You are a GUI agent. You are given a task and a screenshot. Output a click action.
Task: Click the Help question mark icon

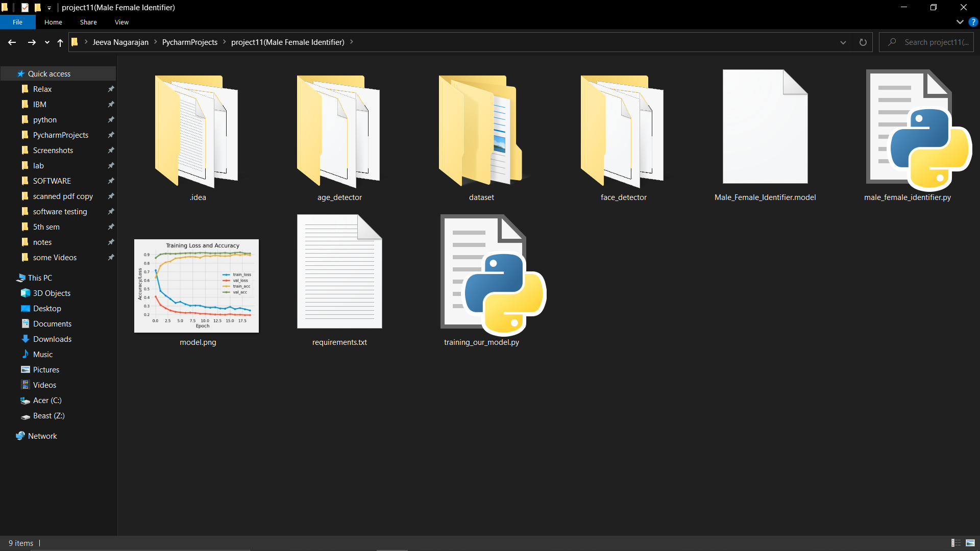(x=973, y=22)
